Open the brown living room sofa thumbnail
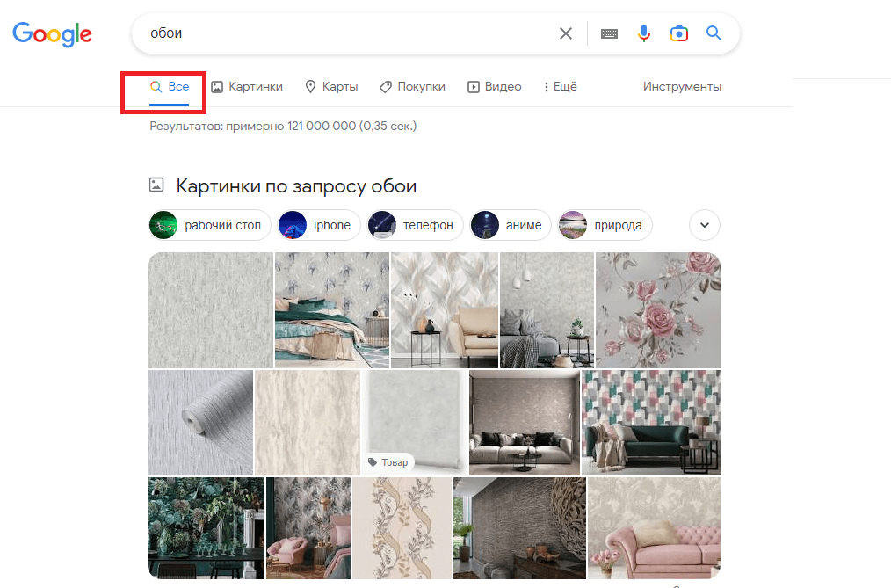Viewport: 891px width, 588px height. click(525, 423)
